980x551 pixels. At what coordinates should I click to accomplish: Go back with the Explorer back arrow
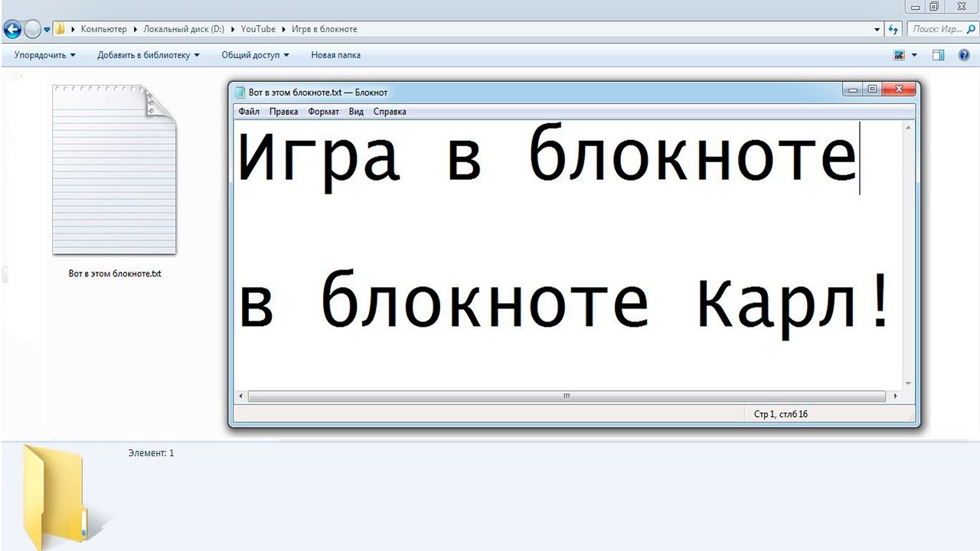pyautogui.click(x=12, y=30)
